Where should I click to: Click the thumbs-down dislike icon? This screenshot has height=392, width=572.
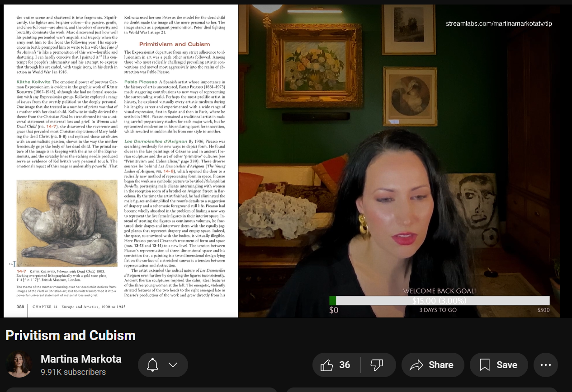coord(377,365)
